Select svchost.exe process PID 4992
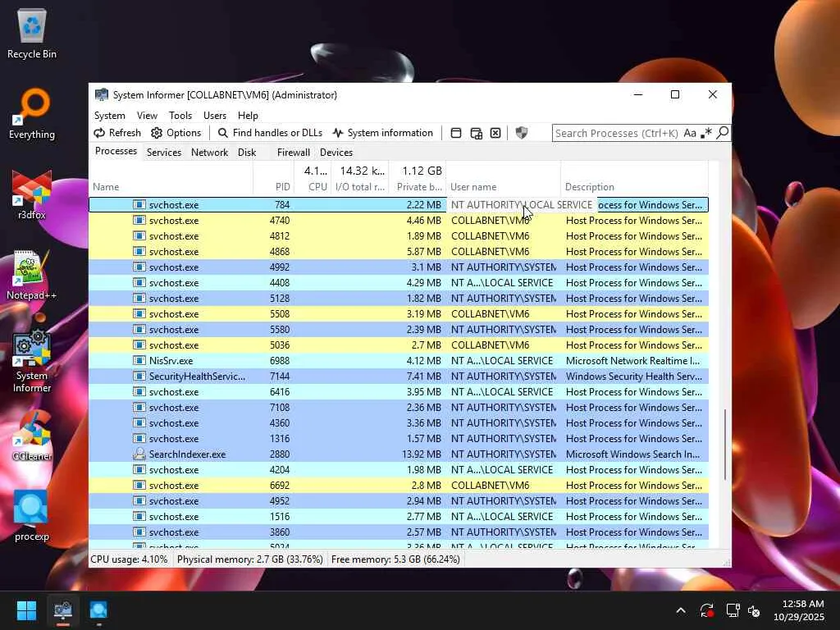Screen dimensions: 840x630 click(399, 267)
